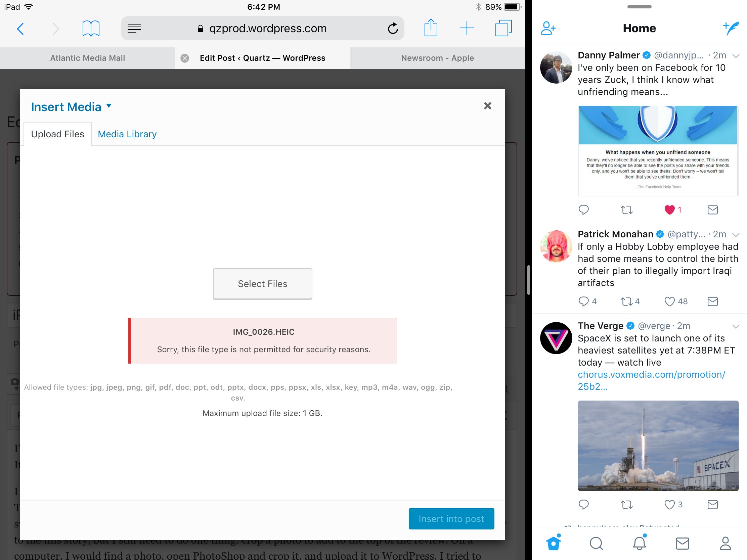The height and width of the screenshot is (560, 747).
Task: Open the chorus.voxmedia.com link
Action: pos(651,380)
